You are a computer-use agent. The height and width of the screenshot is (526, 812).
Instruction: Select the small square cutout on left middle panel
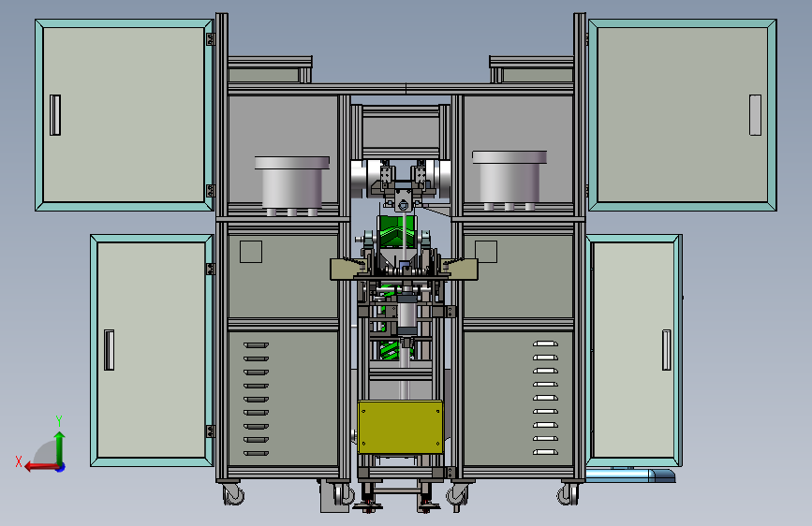[251, 252]
